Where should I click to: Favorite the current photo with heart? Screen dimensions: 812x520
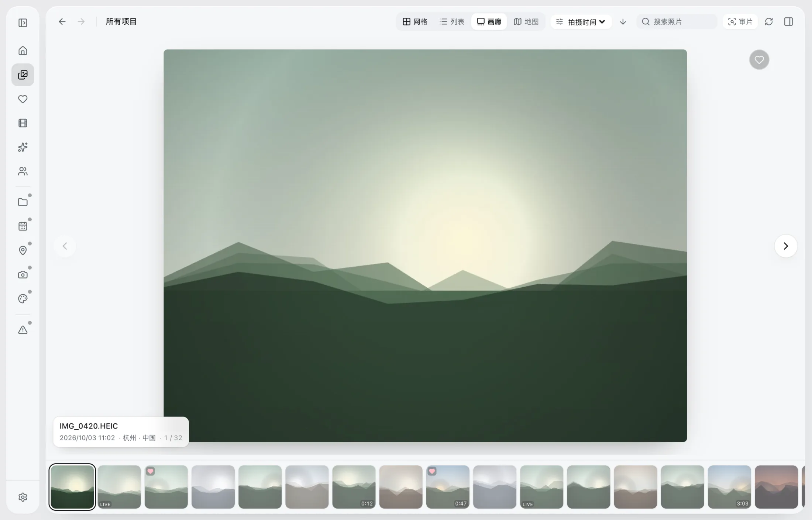click(x=759, y=60)
